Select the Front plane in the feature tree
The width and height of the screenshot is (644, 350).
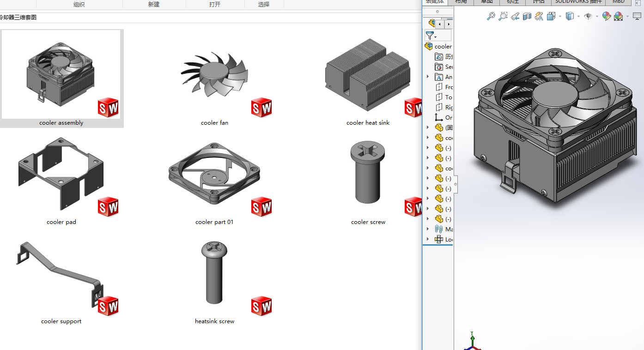444,87
